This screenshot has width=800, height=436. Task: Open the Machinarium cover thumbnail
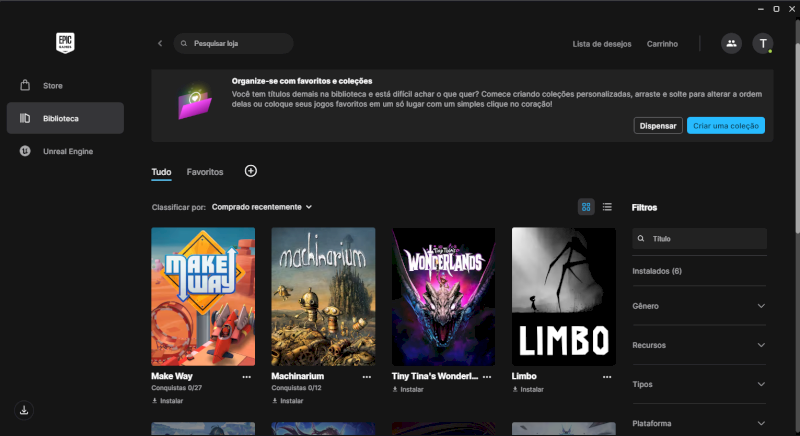click(x=323, y=296)
